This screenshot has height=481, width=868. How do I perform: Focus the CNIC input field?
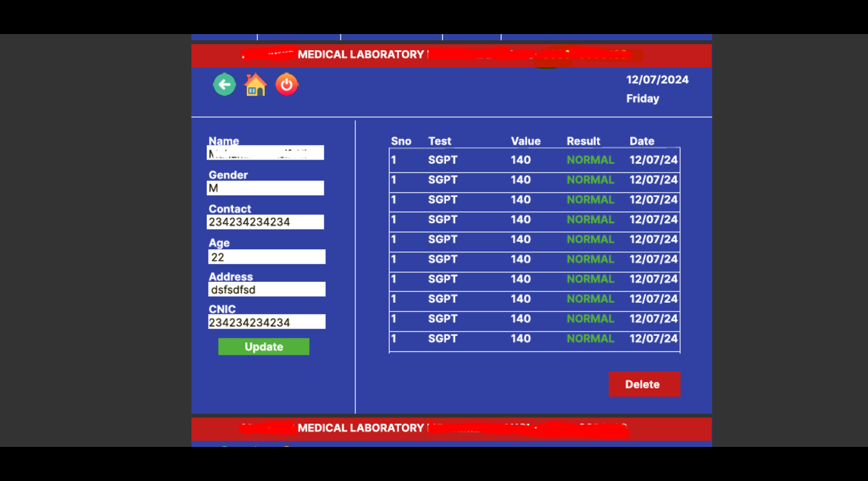point(266,322)
